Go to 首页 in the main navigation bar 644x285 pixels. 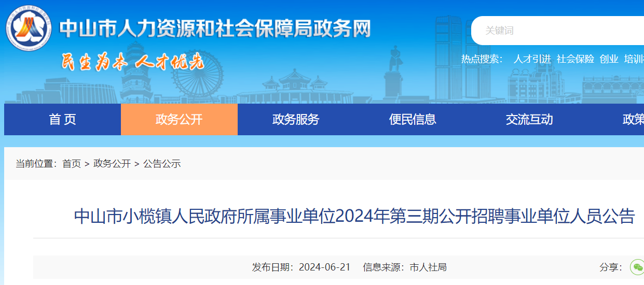pyautogui.click(x=62, y=120)
